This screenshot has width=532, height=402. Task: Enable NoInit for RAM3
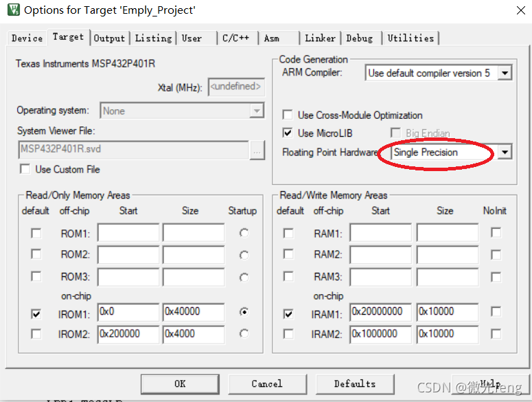click(496, 277)
